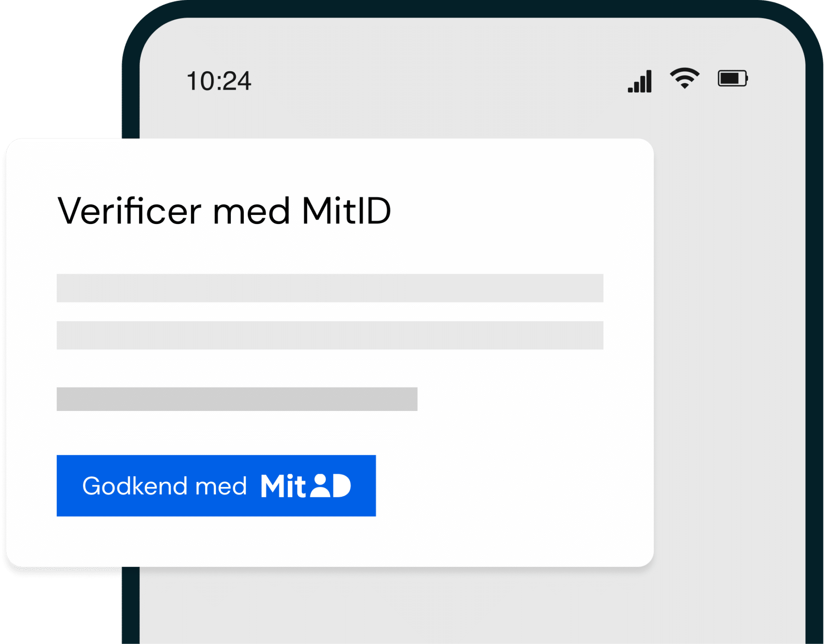Click the word "med" in the heading
Image resolution: width=824 pixels, height=644 pixels.
click(251, 211)
